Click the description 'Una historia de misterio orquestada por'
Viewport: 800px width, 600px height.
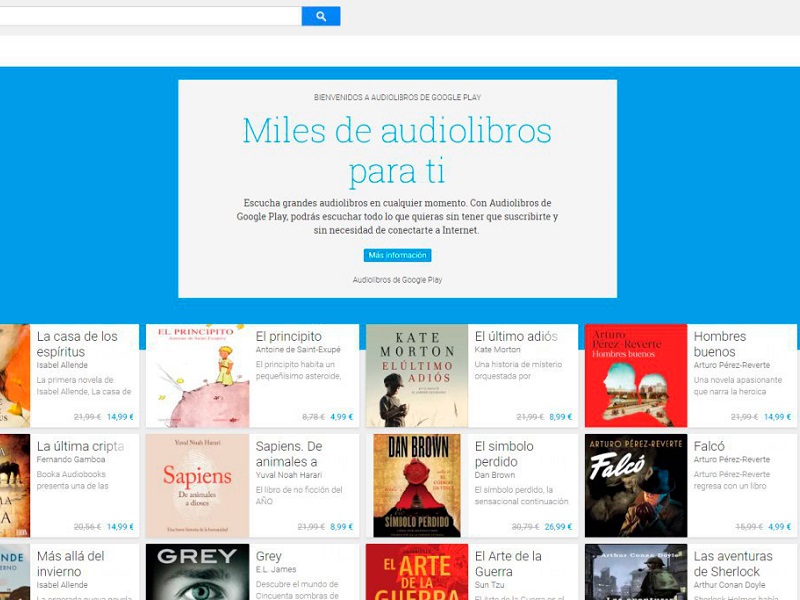coord(518,370)
